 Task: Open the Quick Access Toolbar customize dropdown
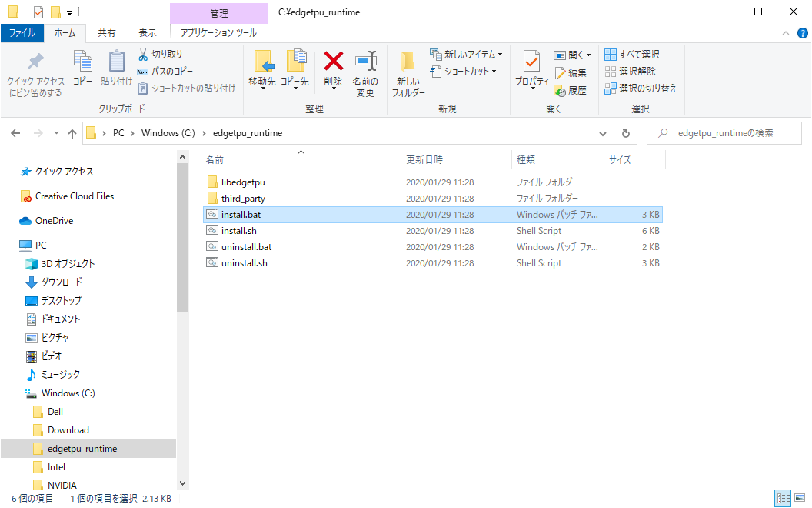coord(69,13)
